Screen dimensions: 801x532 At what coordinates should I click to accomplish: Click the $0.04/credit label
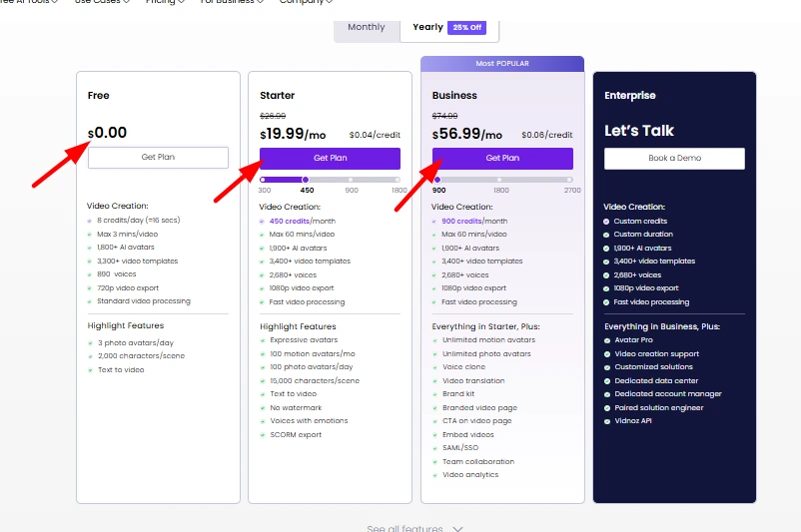[x=375, y=135]
